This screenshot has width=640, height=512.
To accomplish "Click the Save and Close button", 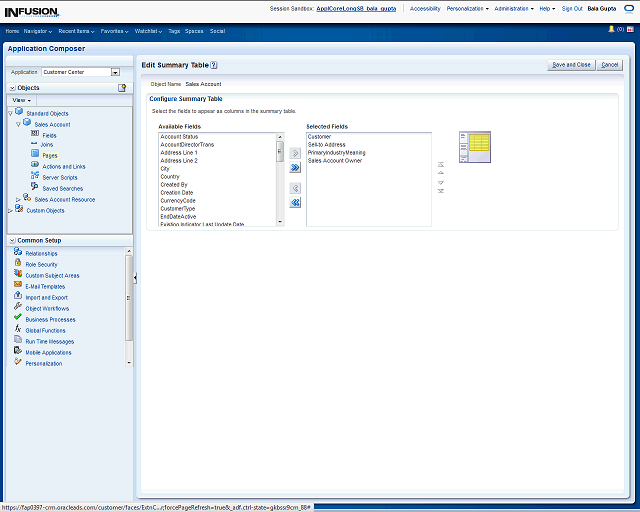I will tap(571, 65).
